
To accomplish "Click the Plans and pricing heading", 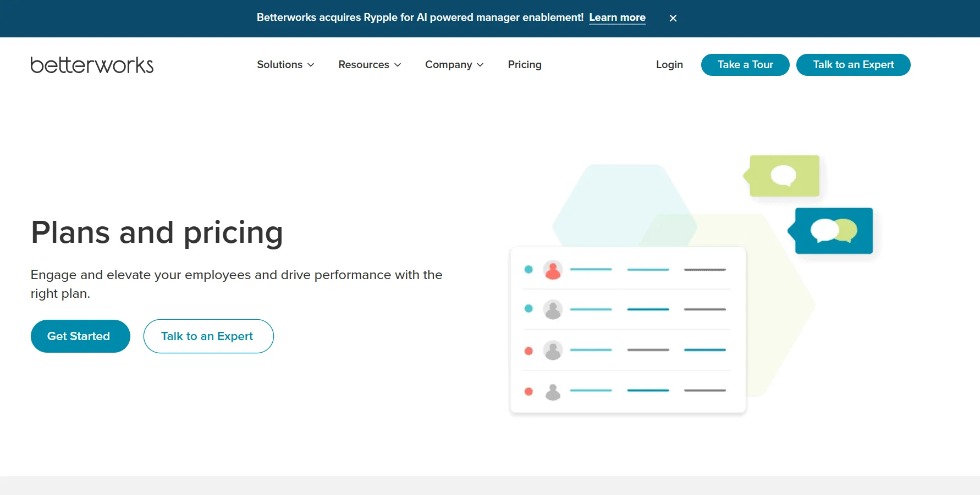I will [157, 232].
